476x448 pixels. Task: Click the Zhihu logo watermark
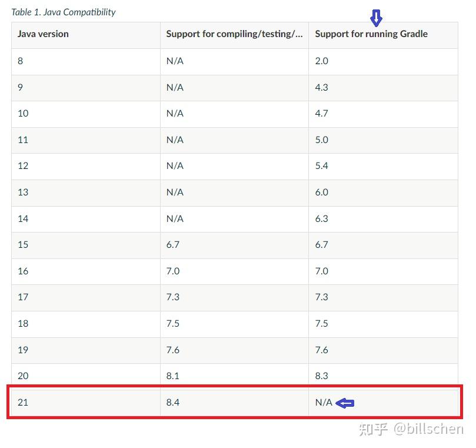tap(373, 430)
